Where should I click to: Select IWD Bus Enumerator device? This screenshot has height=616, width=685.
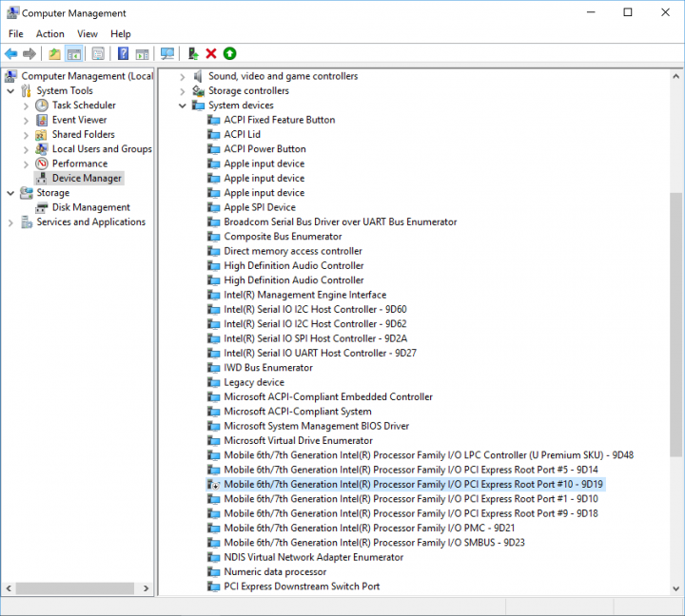coord(268,368)
